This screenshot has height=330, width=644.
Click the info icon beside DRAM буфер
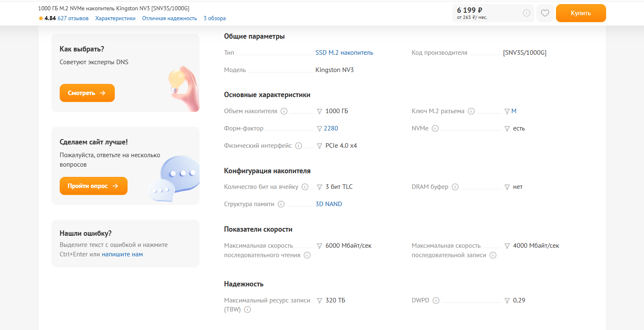pyautogui.click(x=455, y=187)
